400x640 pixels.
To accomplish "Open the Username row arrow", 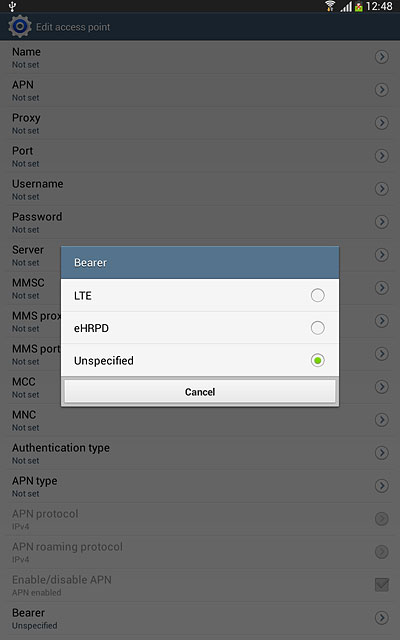I will [x=382, y=189].
